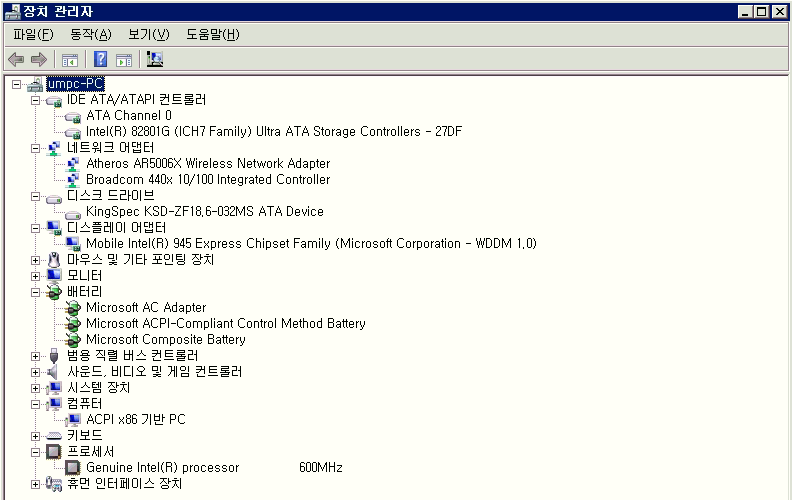The image size is (792, 500).
Task: Expand the 모니터 branch
Action: coord(35,276)
